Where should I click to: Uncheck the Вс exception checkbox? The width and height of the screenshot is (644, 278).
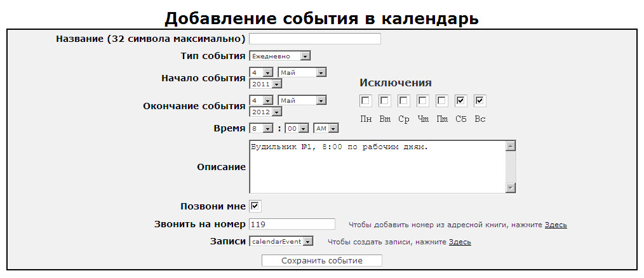pyautogui.click(x=480, y=101)
